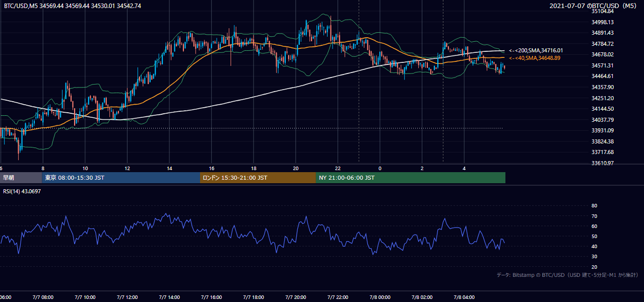Click RSI axis level 30
This screenshot has height=302, width=644.
[594, 257]
